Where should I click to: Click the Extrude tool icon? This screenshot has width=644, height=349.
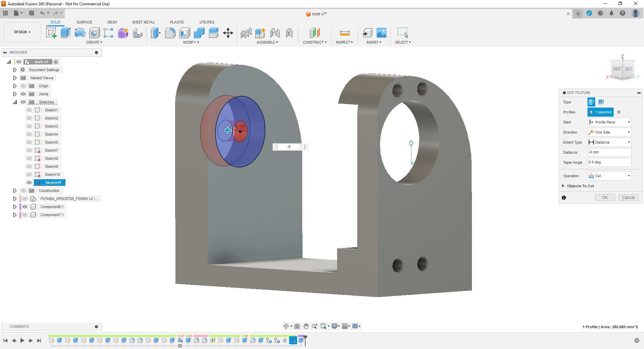65,33
